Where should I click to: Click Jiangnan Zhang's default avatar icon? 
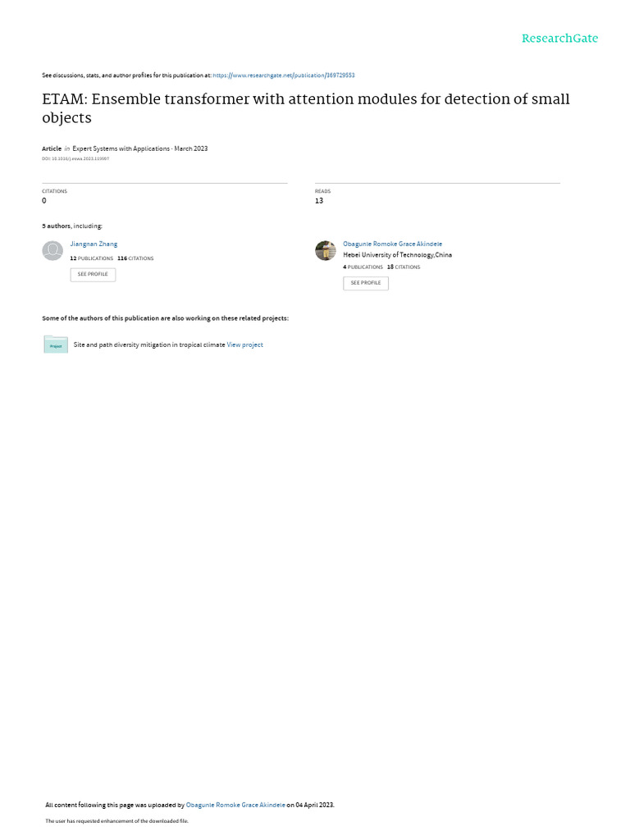pos(52,251)
